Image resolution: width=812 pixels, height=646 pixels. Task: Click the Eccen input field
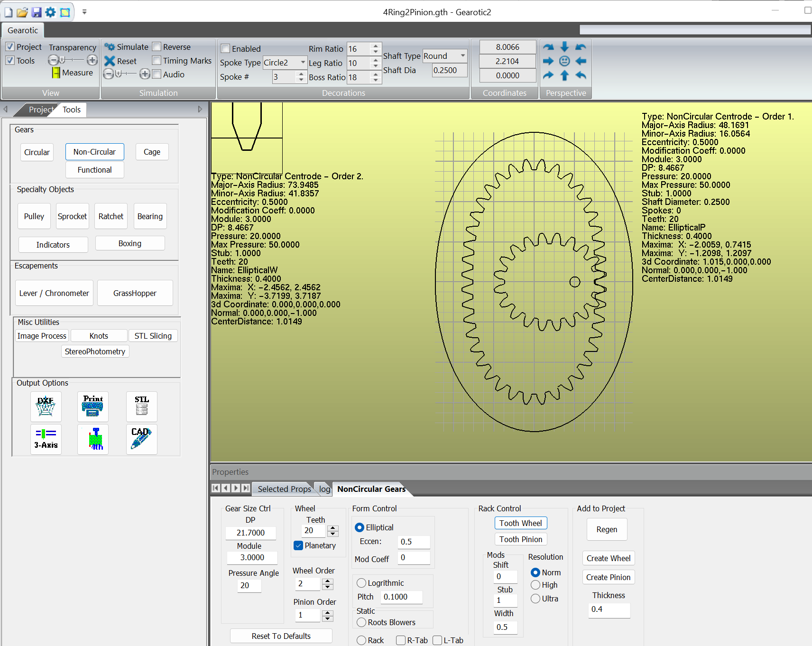pos(414,542)
